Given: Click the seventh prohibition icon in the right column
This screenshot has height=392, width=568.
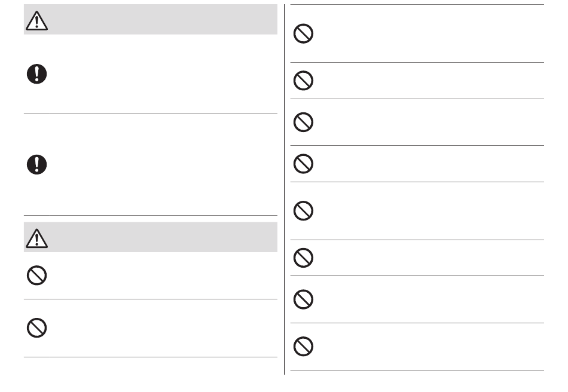Looking at the screenshot, I should [303, 299].
